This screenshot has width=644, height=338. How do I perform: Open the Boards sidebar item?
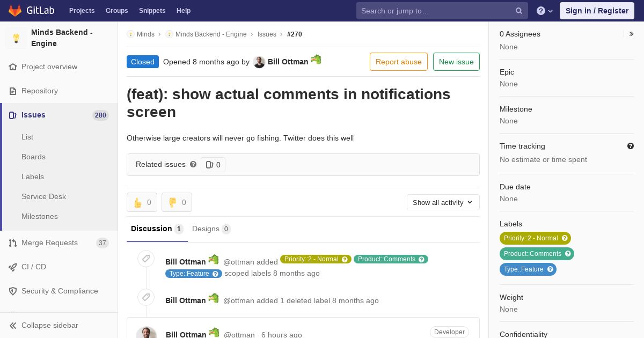(x=33, y=157)
